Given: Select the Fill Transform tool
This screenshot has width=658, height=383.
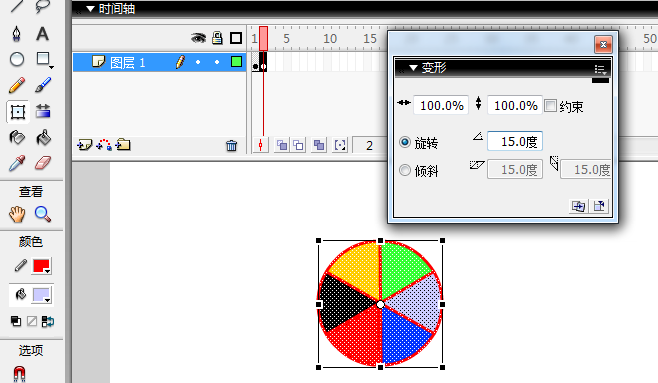Looking at the screenshot, I should point(43,111).
